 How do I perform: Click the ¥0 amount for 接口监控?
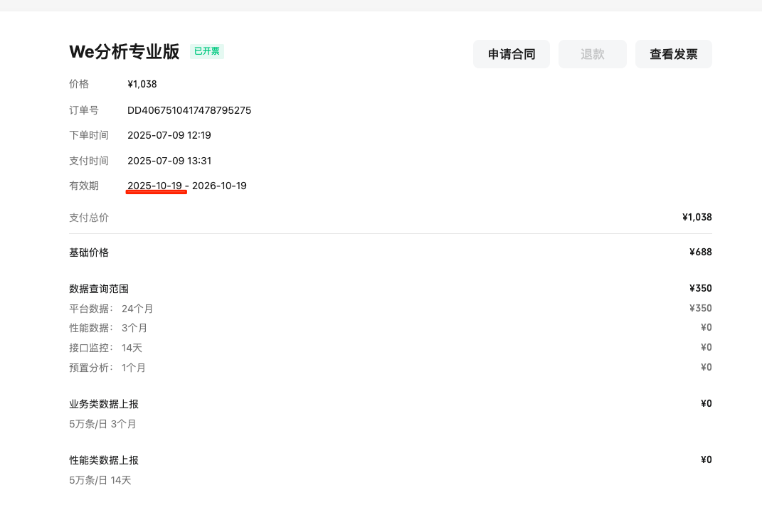pos(706,347)
